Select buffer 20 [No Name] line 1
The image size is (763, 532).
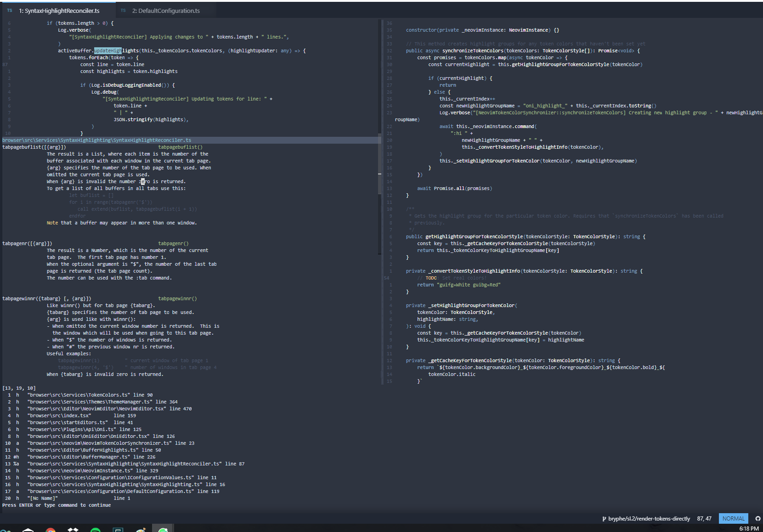(68, 498)
